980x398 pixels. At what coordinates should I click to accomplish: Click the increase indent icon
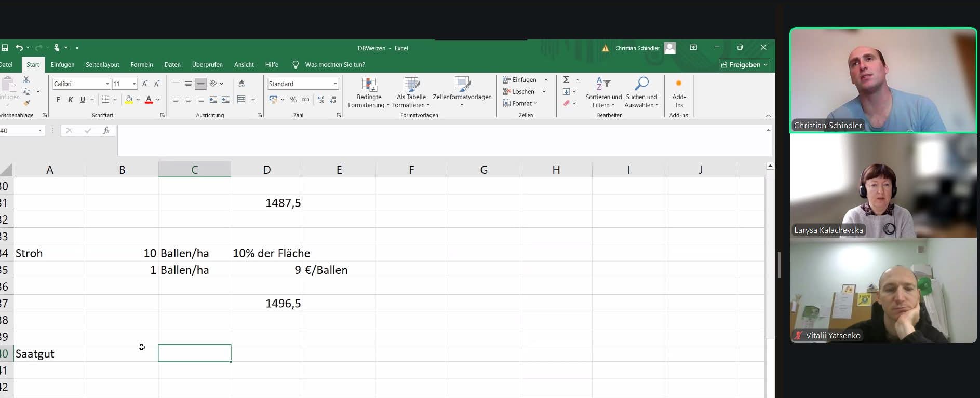[x=225, y=100]
